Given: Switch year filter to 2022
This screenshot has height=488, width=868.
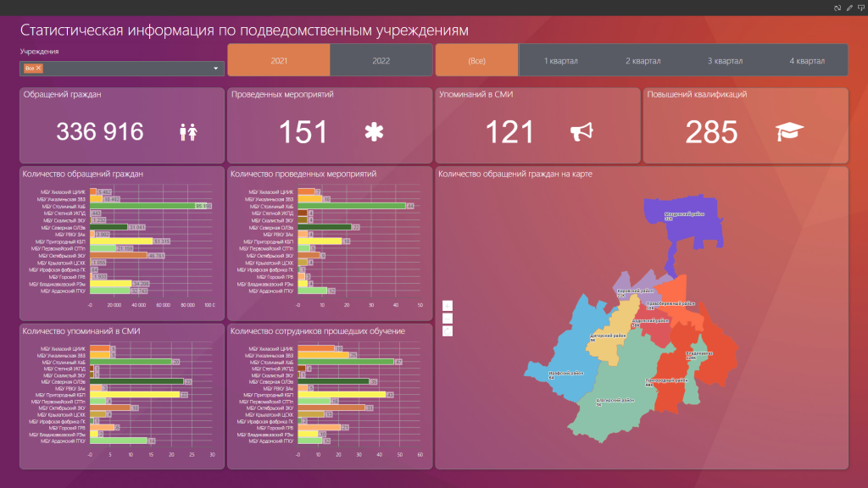Looking at the screenshot, I should point(381,60).
